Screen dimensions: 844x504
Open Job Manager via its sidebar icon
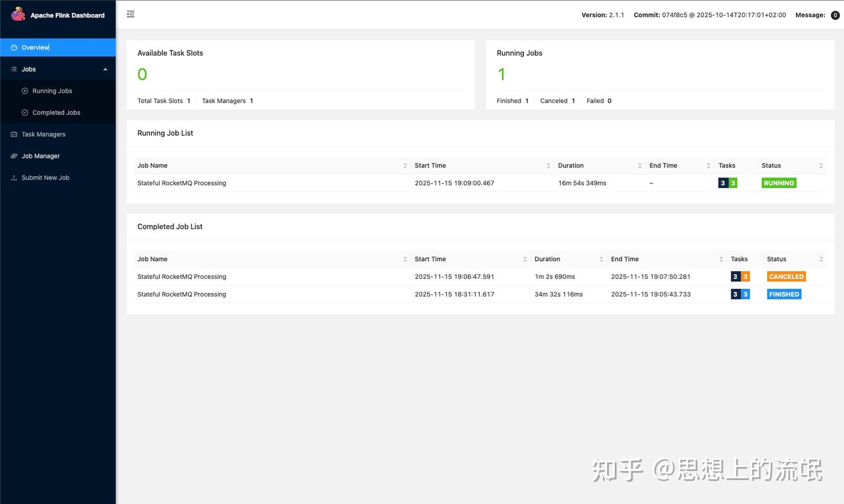coord(13,156)
